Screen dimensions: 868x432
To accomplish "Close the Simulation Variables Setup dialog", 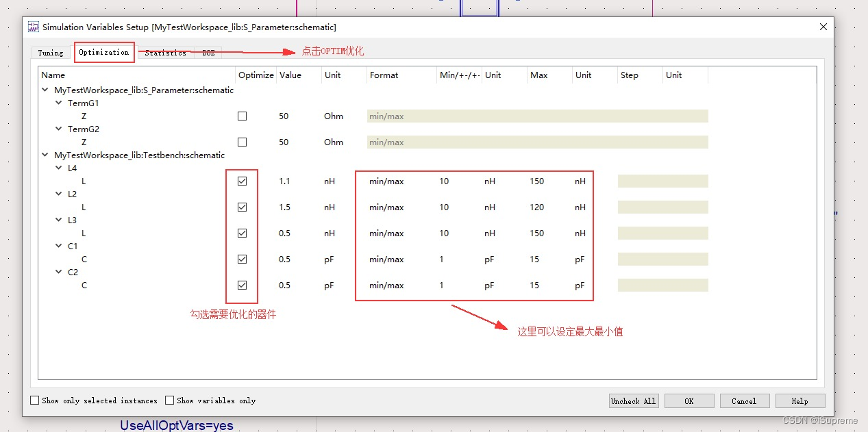I will (823, 27).
